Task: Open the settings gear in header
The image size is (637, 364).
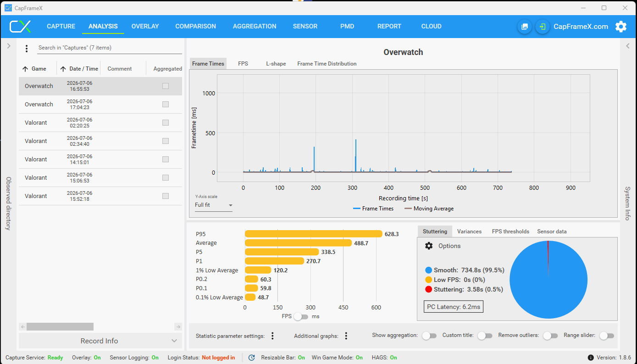Action: pos(621,27)
